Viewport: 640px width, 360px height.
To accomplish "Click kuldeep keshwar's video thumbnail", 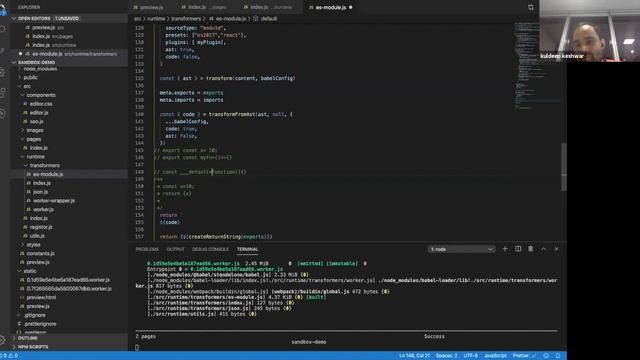I will (590, 31).
